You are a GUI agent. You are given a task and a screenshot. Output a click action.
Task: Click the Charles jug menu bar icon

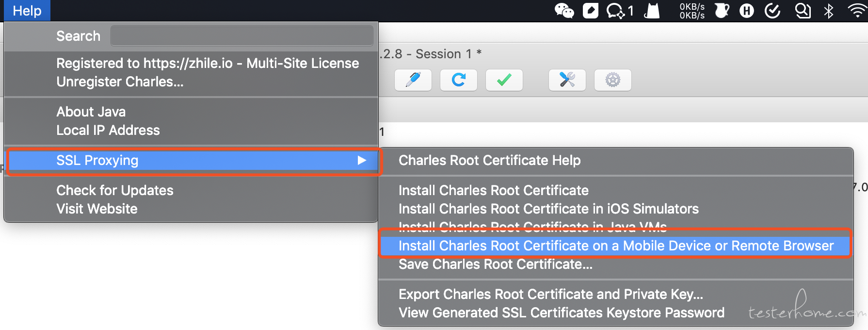pos(722,11)
